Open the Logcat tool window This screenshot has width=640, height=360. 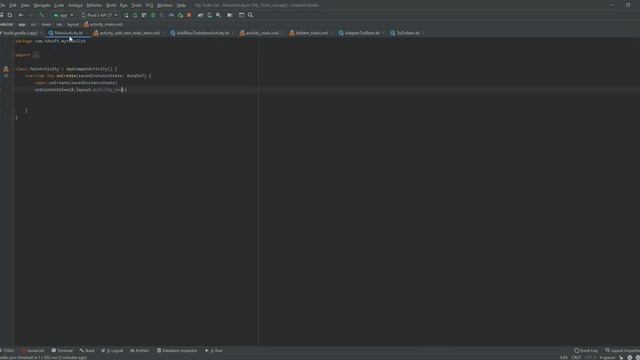coord(112,351)
